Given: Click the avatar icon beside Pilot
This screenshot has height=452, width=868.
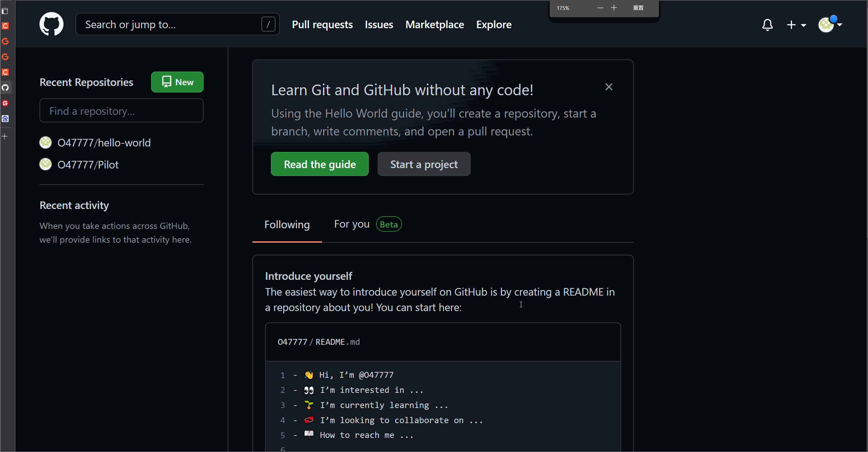Looking at the screenshot, I should (x=46, y=164).
